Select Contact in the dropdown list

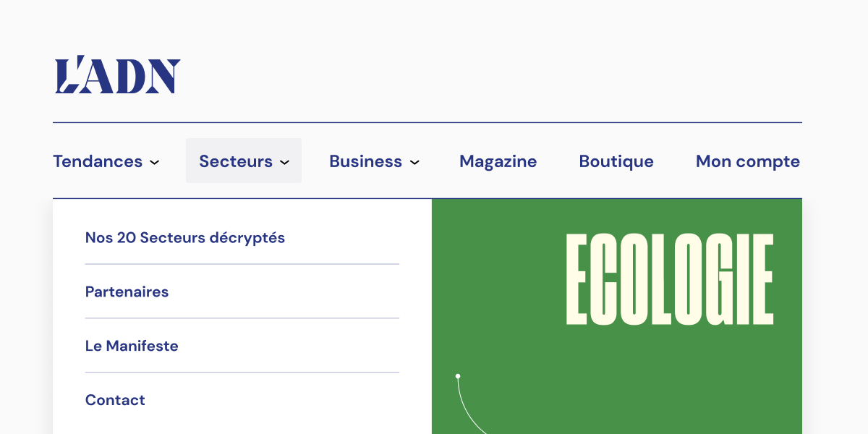[115, 400]
